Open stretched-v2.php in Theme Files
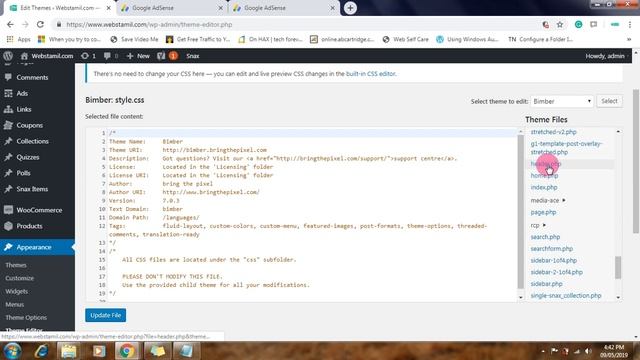Image resolution: width=640 pixels, height=360 pixels. point(553,132)
